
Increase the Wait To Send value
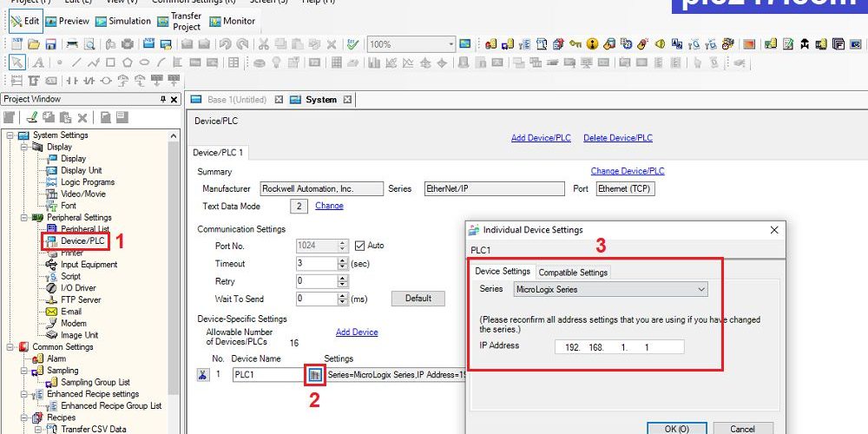coord(343,296)
